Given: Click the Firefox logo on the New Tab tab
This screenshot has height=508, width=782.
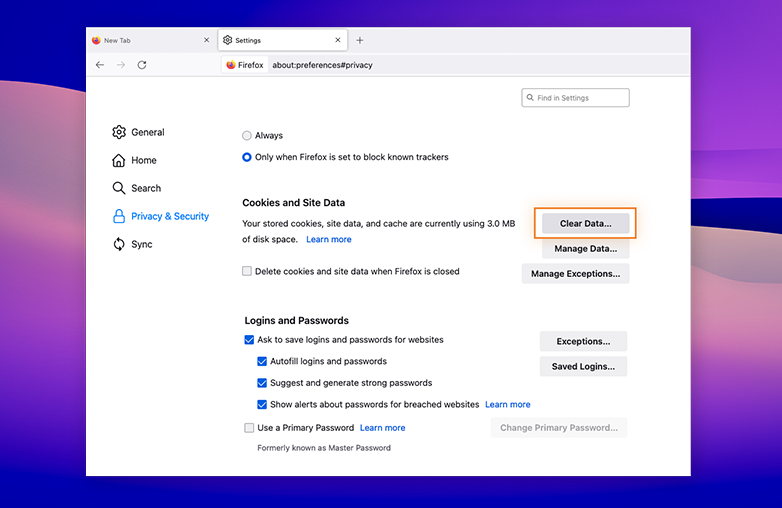Looking at the screenshot, I should pyautogui.click(x=96, y=40).
